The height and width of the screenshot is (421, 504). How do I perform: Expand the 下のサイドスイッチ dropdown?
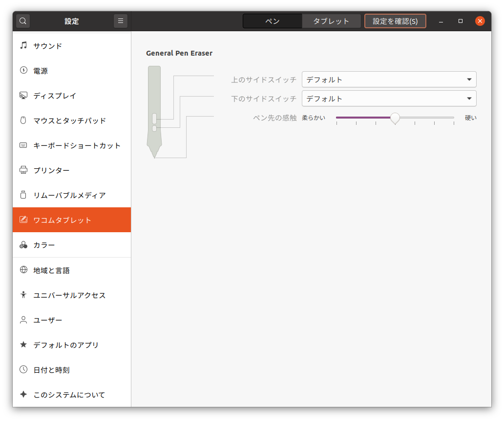(x=389, y=99)
